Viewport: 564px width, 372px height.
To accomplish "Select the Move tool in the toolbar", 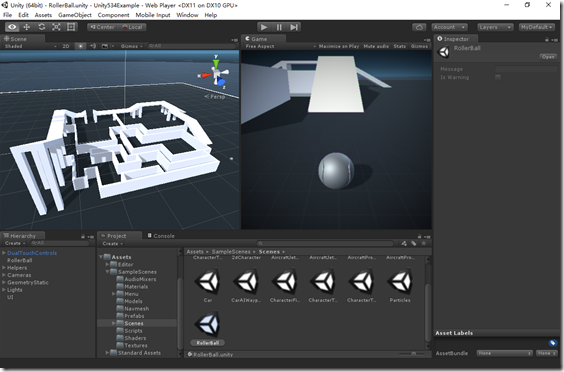I will click(x=27, y=27).
